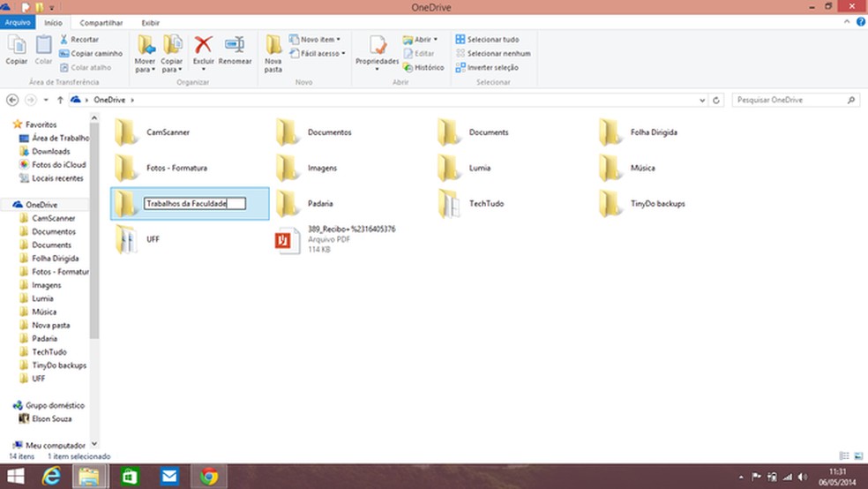The width and height of the screenshot is (868, 489).
Task: Click the back navigation arrow
Action: tap(12, 100)
